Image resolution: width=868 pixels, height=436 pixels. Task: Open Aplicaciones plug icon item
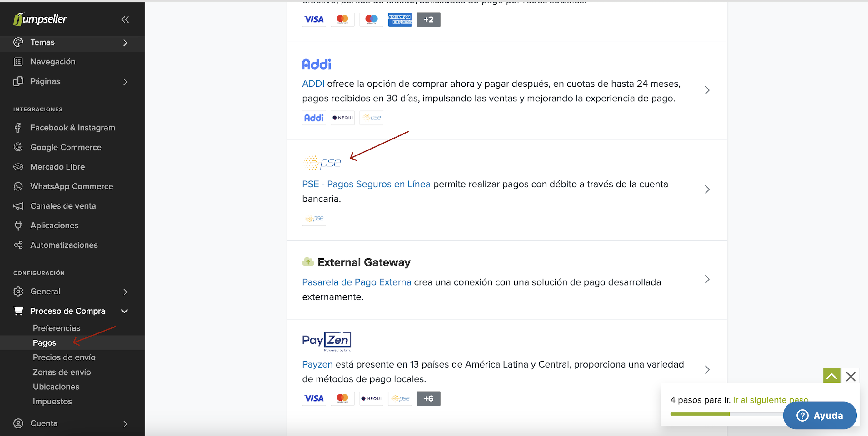(54, 226)
